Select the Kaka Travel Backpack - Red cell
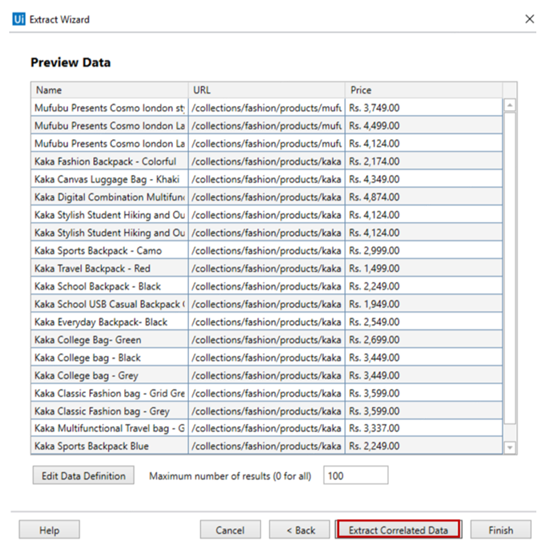554x547 pixels. 109,268
